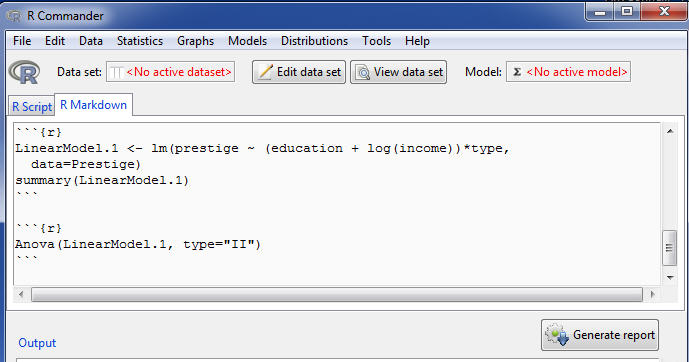Click the 'Model:' label
Image resolution: width=689 pixels, height=362 pixels.
483,72
